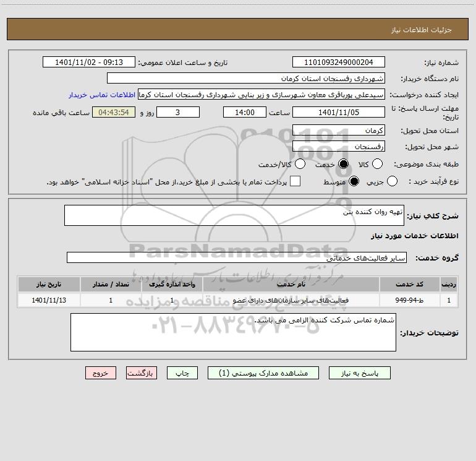The height and width of the screenshot is (461, 476).
Task: Click the تاریخ نیاز column header
Action: 49,284
